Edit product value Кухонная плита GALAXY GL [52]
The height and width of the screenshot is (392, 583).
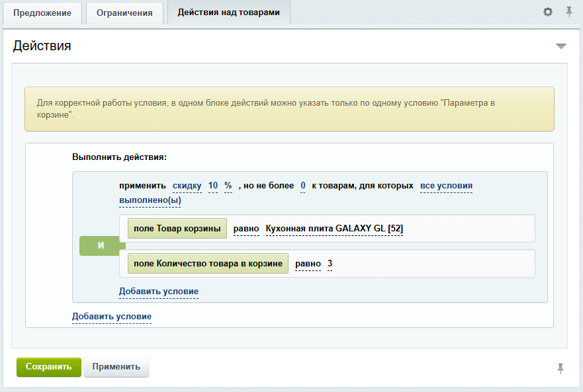[334, 229]
